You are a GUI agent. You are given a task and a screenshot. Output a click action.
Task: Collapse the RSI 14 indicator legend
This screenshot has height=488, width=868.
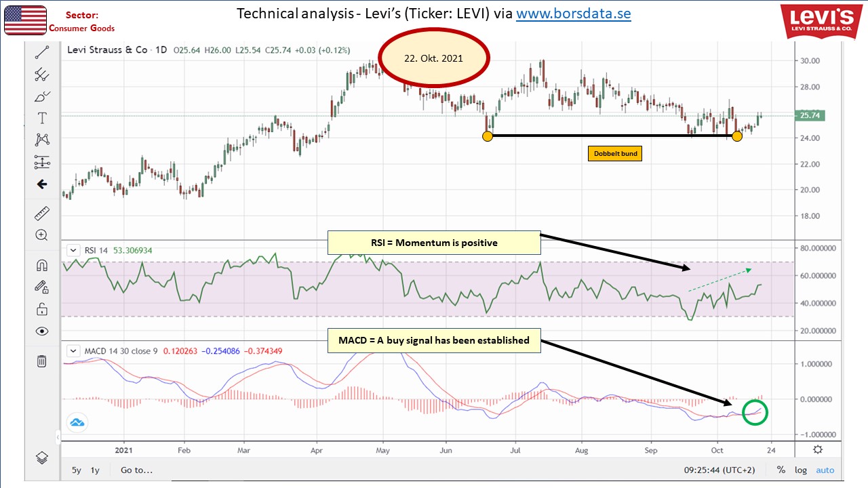click(73, 250)
